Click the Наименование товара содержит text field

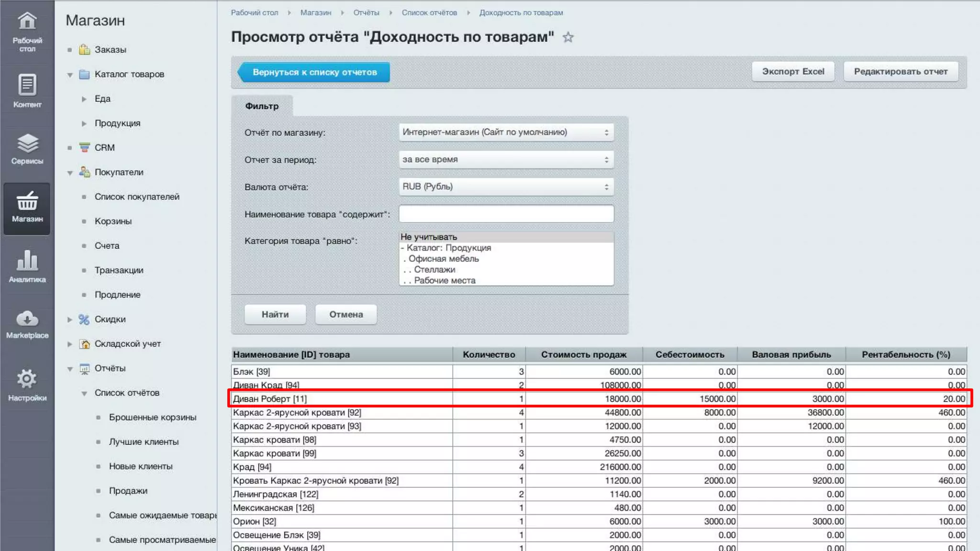click(x=506, y=214)
